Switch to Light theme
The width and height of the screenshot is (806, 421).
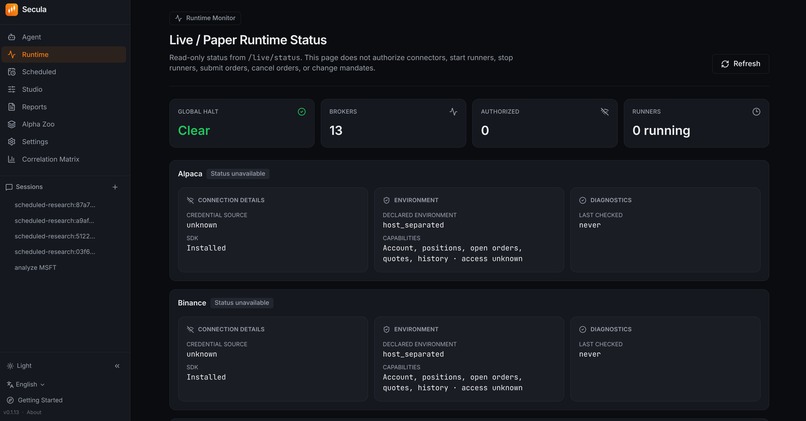(19, 366)
